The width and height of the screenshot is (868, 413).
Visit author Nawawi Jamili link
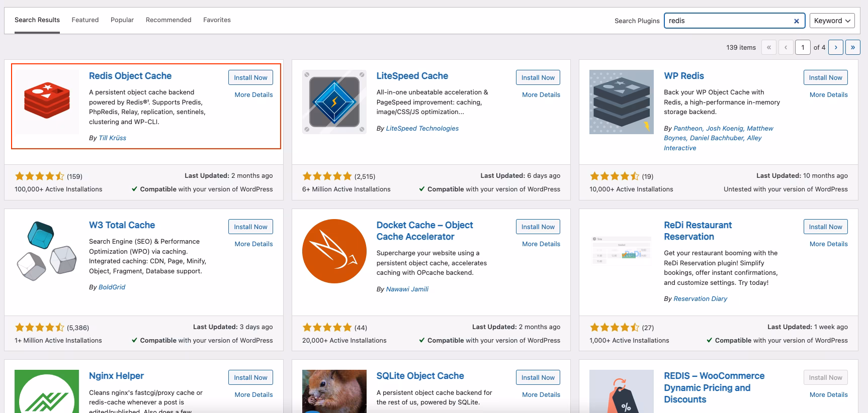pyautogui.click(x=407, y=289)
